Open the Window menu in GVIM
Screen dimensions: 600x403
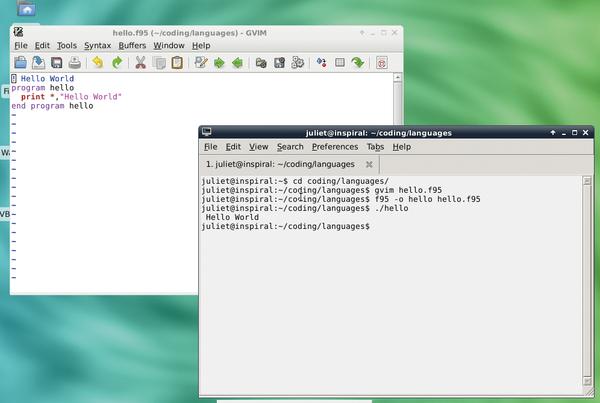point(169,46)
